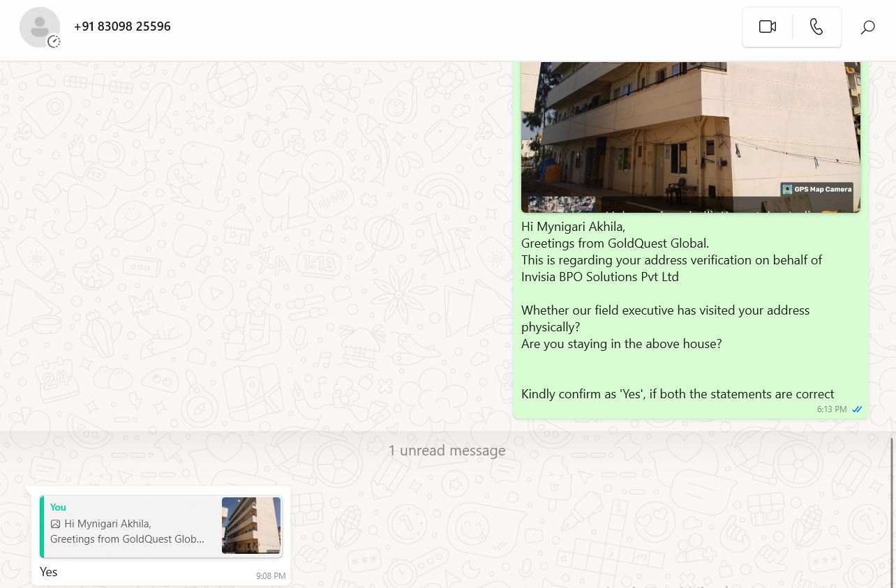896x588 pixels.
Task: Click the chat's vertical scrollbar
Action: (x=892, y=509)
